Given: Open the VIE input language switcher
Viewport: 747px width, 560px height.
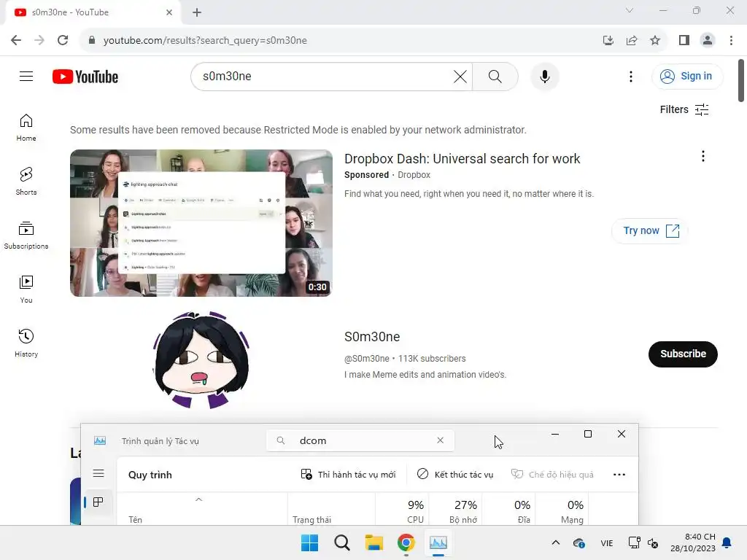Looking at the screenshot, I should pos(606,542).
